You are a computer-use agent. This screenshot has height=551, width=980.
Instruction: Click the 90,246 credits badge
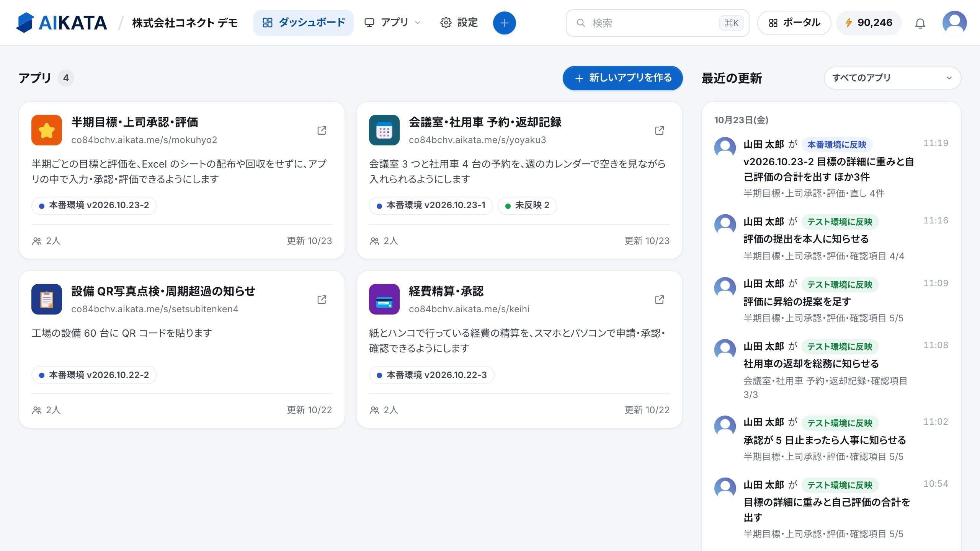tap(869, 23)
